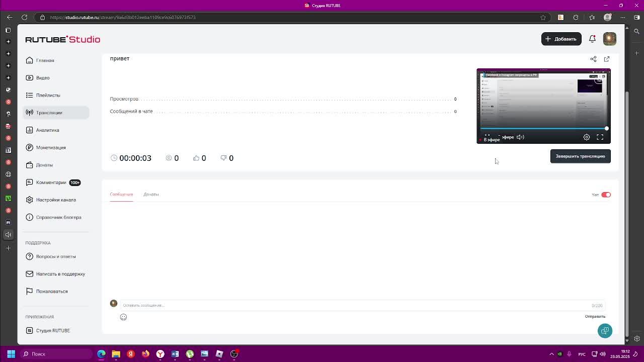Open File Explorer from taskbar

pyautogui.click(x=116, y=354)
